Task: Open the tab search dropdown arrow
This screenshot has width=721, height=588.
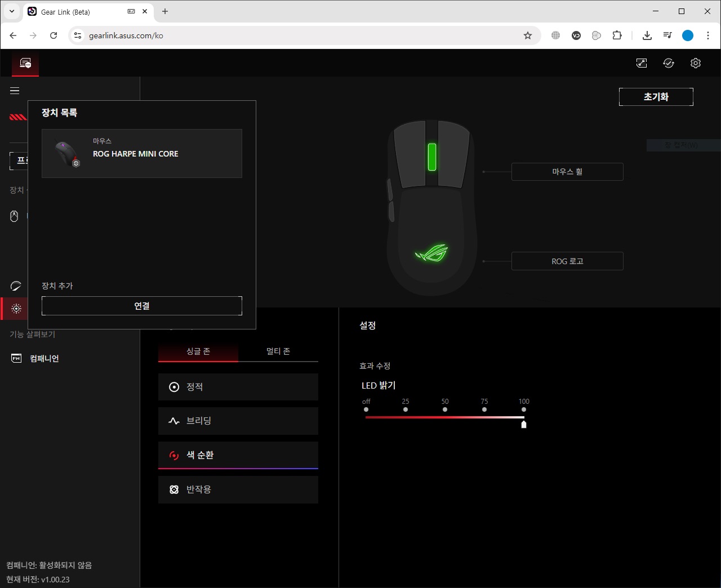Action: pos(11,11)
